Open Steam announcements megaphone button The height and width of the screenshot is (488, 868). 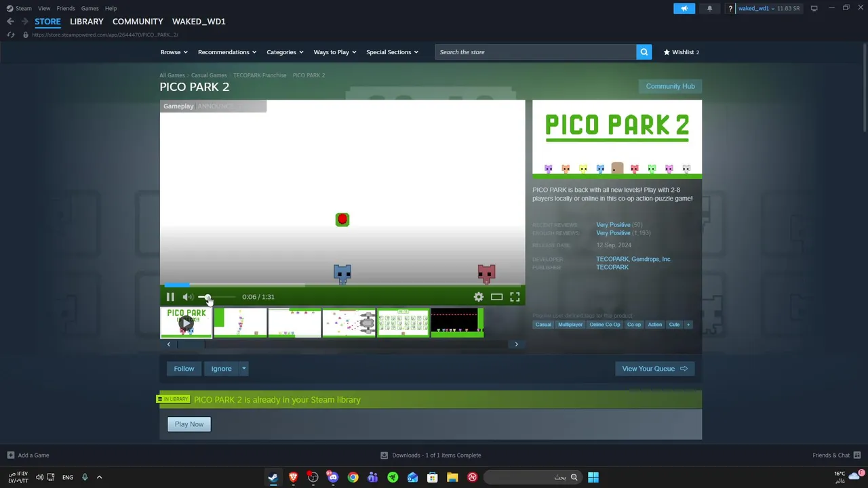tap(684, 8)
